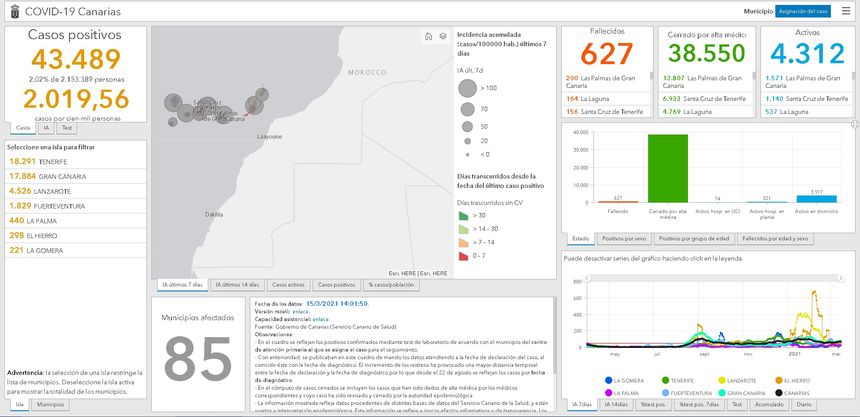Open the hamburger menu in the header
This screenshot has width=860, height=417.
[847, 11]
